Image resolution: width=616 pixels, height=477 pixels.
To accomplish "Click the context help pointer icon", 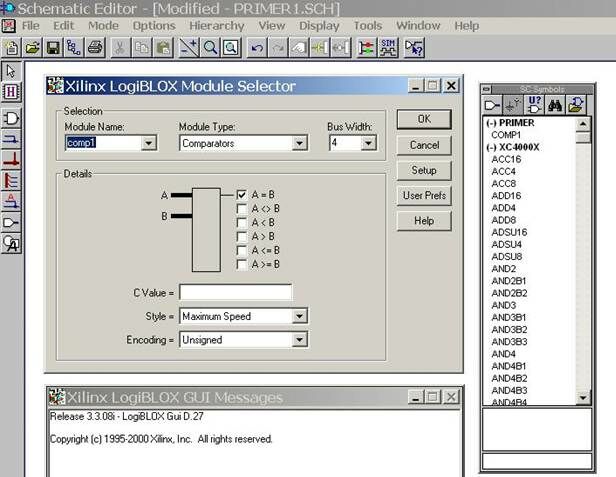I will click(414, 48).
